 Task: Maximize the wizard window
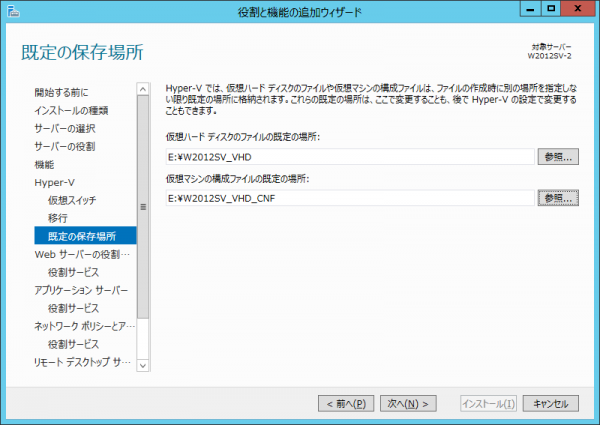[552, 11]
